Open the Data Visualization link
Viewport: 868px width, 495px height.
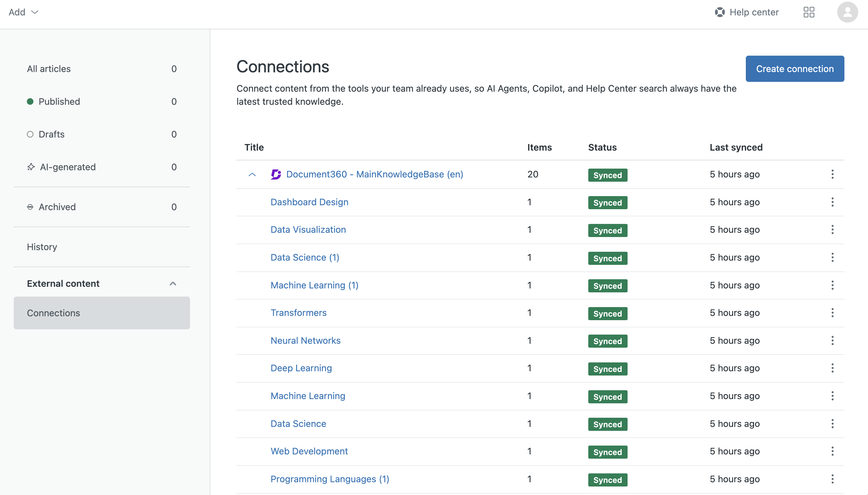point(308,229)
